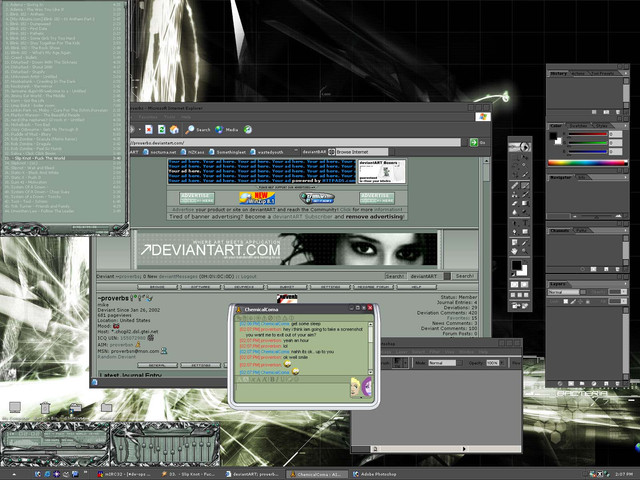Toggle lock transparent pixels in Layers panel
This screenshot has height=480, width=640.
(566, 301)
